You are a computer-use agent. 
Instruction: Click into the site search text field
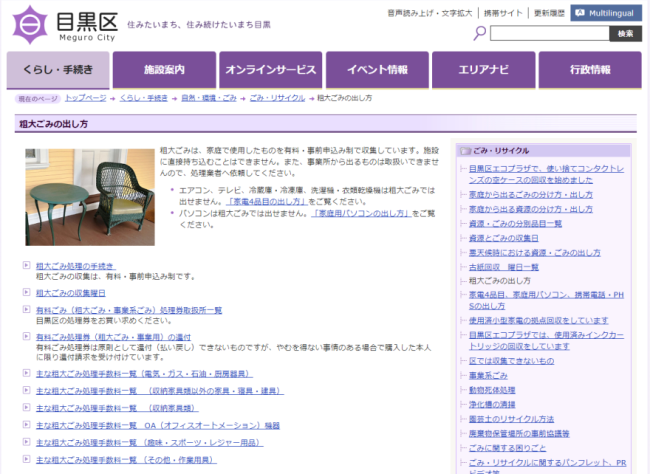tap(549, 34)
